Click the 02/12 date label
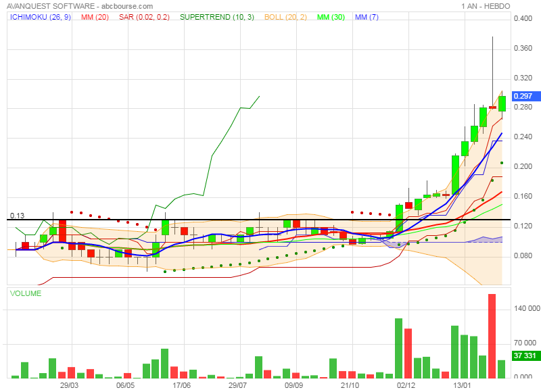Image resolution: width=541 pixels, height=392 pixels. (x=406, y=385)
